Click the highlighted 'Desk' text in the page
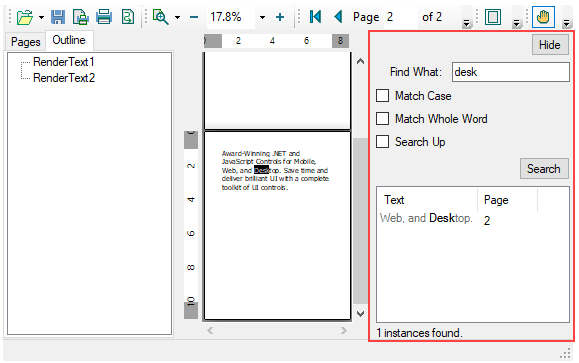This screenshot has height=363, width=579. point(261,170)
